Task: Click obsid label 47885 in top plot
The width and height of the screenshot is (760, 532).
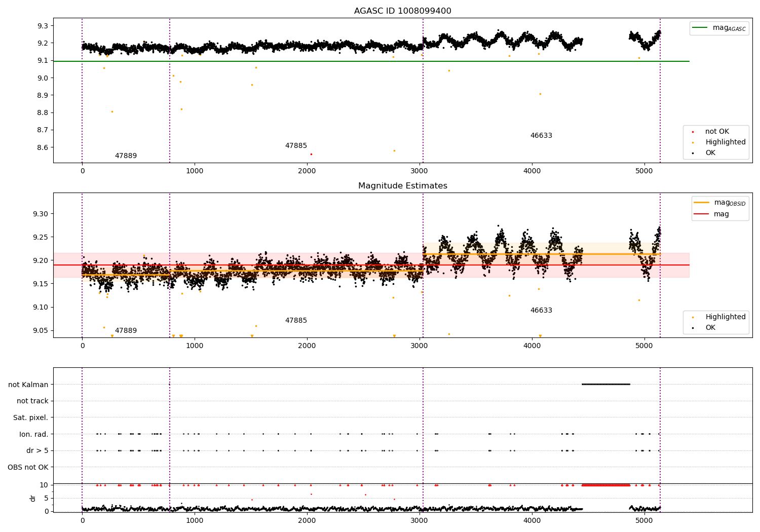Action: (x=296, y=146)
